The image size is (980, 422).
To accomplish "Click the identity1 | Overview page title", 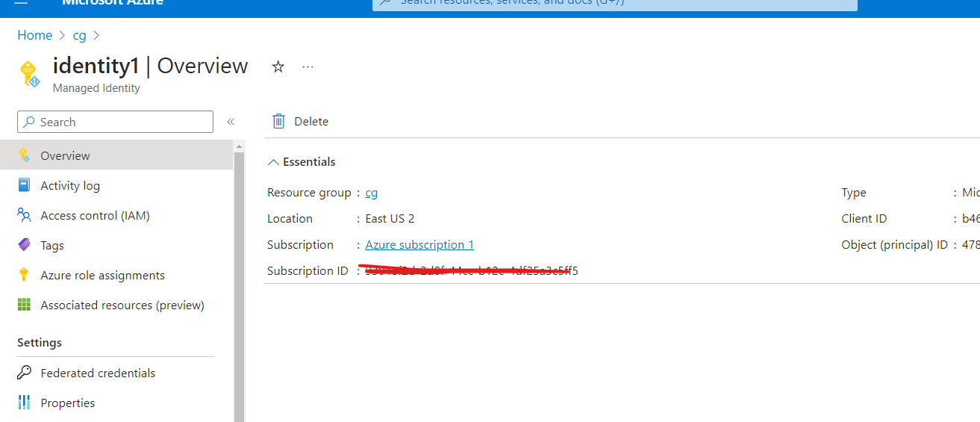I will click(150, 66).
